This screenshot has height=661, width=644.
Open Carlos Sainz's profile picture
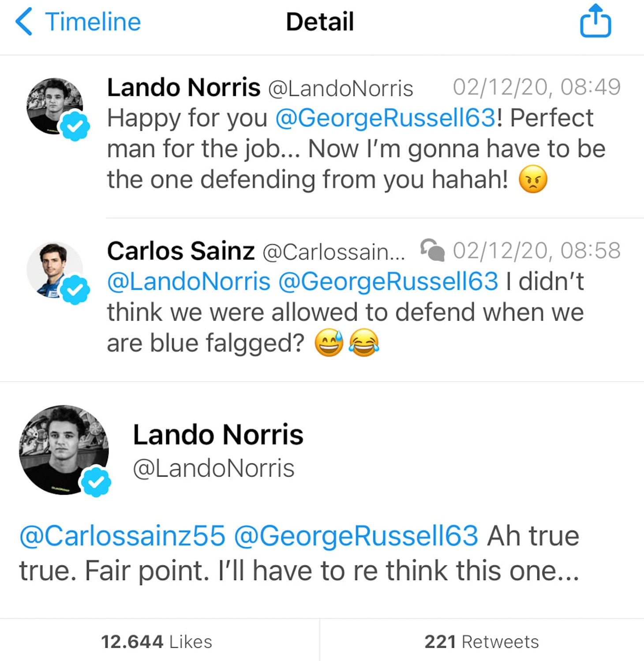[52, 268]
